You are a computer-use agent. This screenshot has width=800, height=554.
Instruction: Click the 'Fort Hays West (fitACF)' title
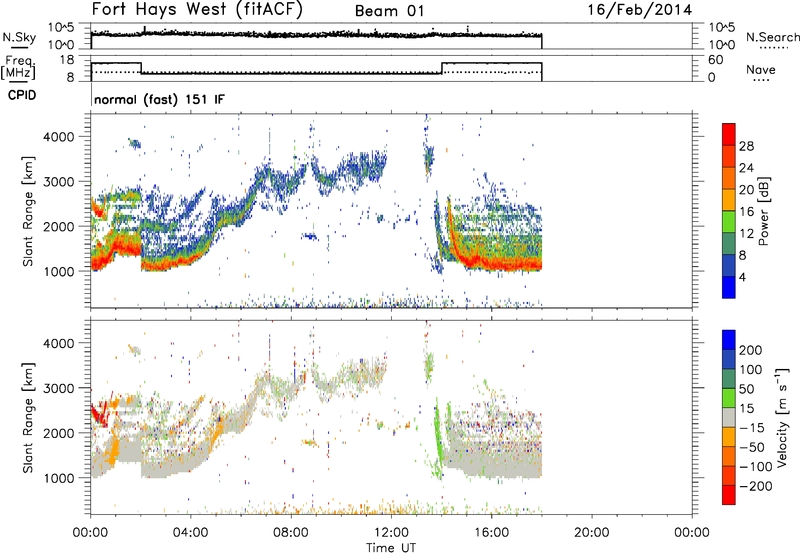click(197, 10)
